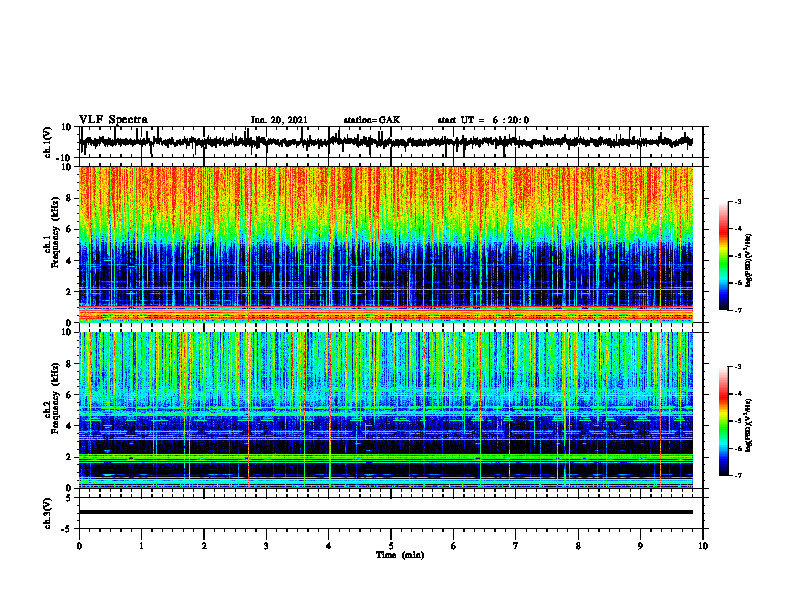Click the "Time (min)" axis label

[400, 555]
